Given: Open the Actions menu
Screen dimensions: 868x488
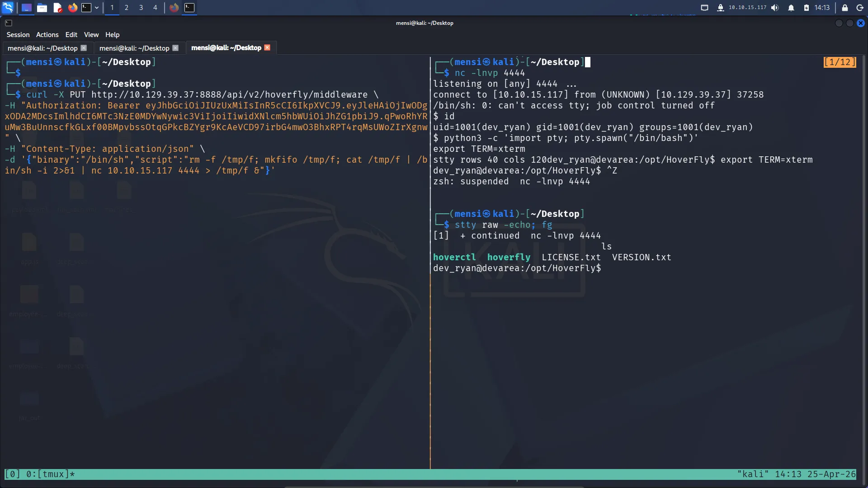Looking at the screenshot, I should click(47, 35).
